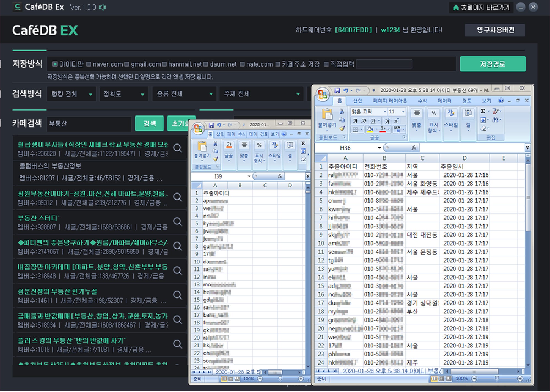Click the 검색 (Search) button
The width and height of the screenshot is (550, 392).
(149, 124)
